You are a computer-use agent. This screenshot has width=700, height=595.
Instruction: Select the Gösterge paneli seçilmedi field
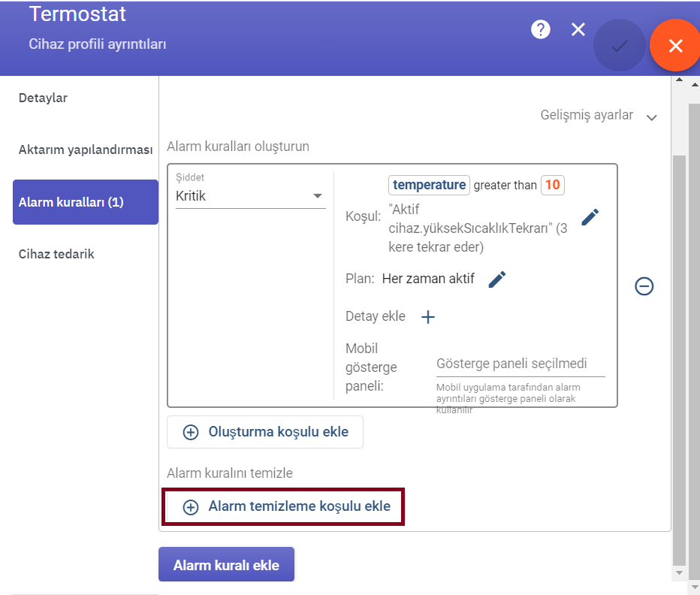[x=520, y=364]
